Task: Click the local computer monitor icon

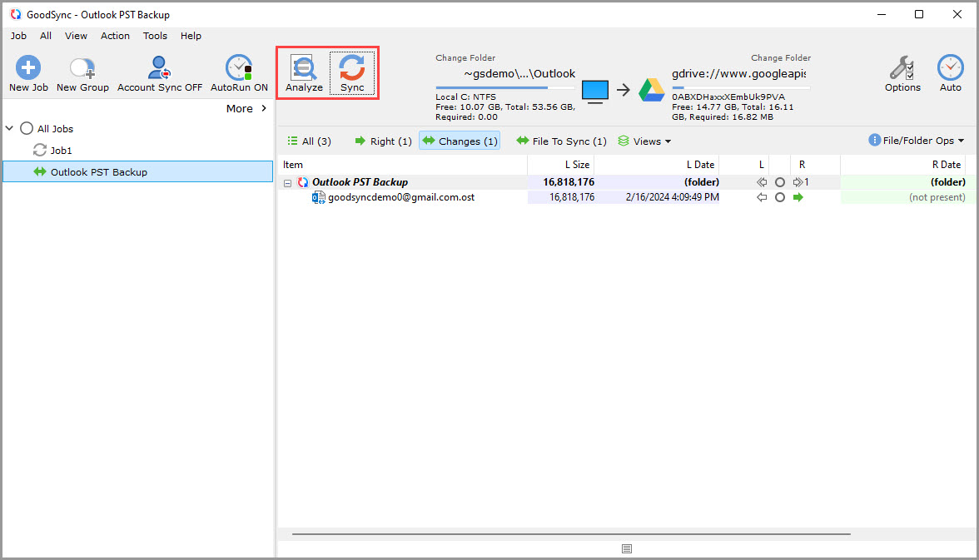Action: click(595, 92)
